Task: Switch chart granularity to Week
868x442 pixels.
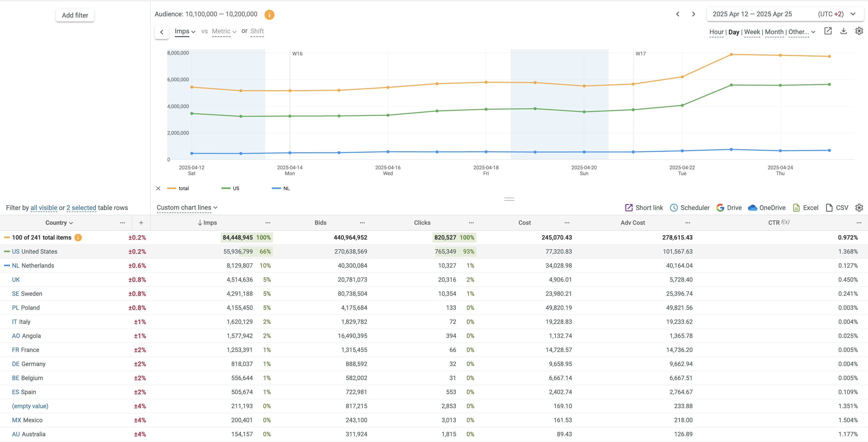Action: pyautogui.click(x=752, y=32)
